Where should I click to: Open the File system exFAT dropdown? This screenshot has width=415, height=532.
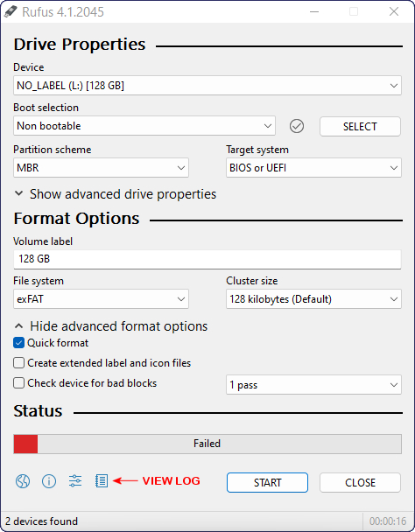click(x=101, y=299)
